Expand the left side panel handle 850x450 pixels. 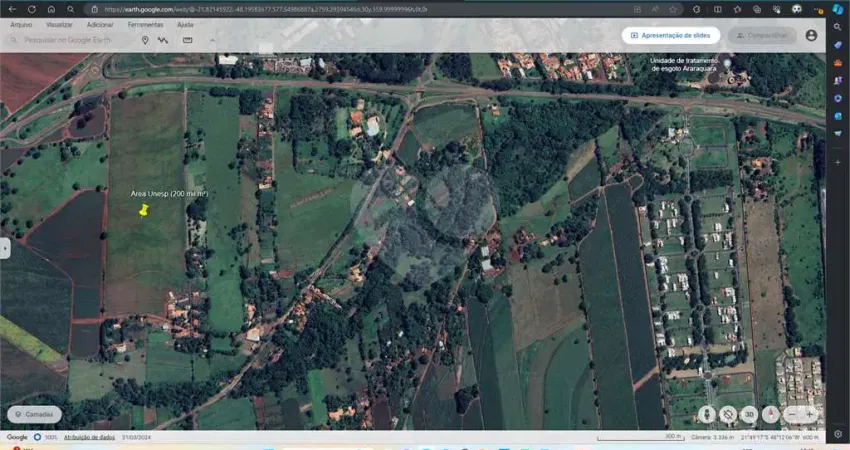pyautogui.click(x=5, y=248)
